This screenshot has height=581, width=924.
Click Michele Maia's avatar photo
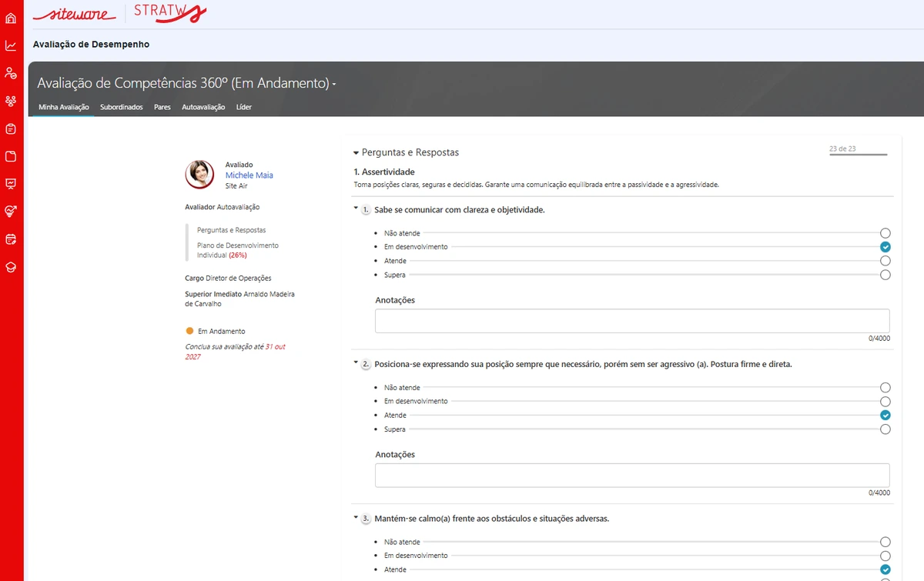coord(200,175)
